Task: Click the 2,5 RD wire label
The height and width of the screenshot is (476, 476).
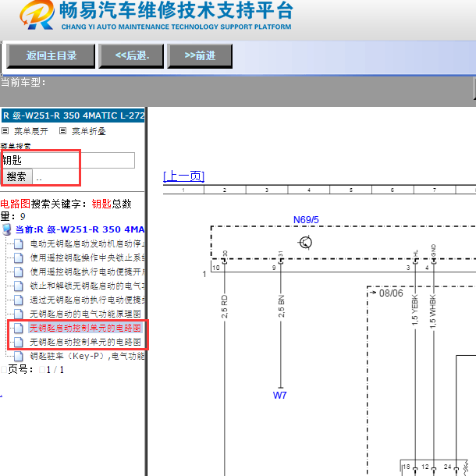Action: click(x=224, y=307)
